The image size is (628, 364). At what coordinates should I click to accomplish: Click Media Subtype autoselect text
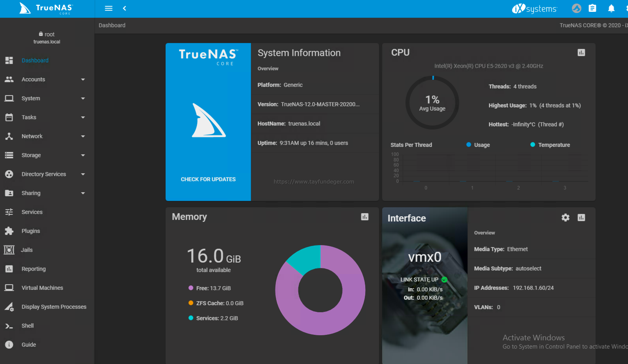[508, 268]
